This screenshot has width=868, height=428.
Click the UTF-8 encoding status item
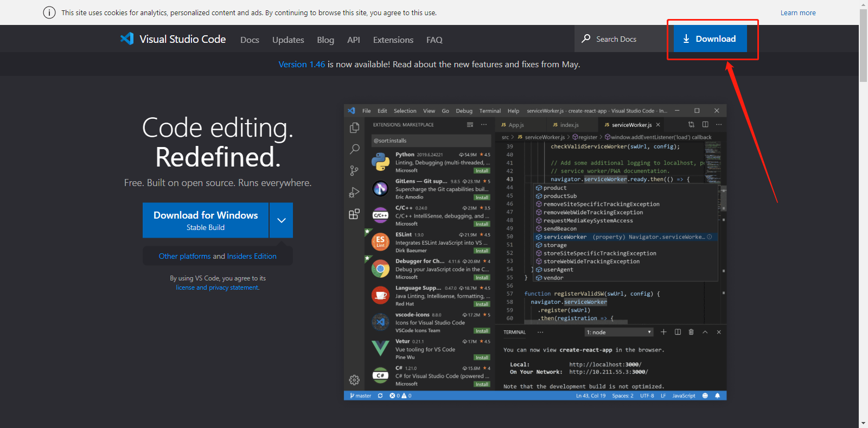click(647, 395)
